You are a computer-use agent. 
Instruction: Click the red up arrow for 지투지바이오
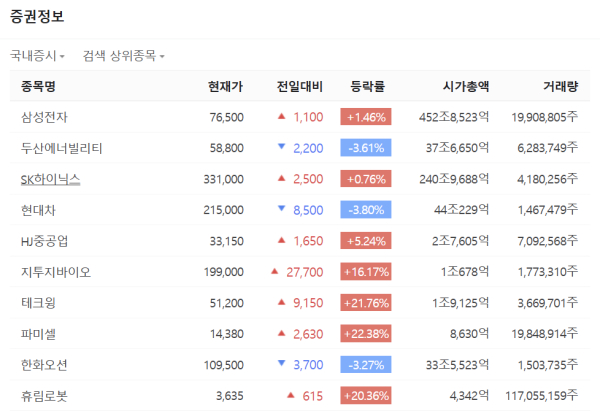pos(275,272)
